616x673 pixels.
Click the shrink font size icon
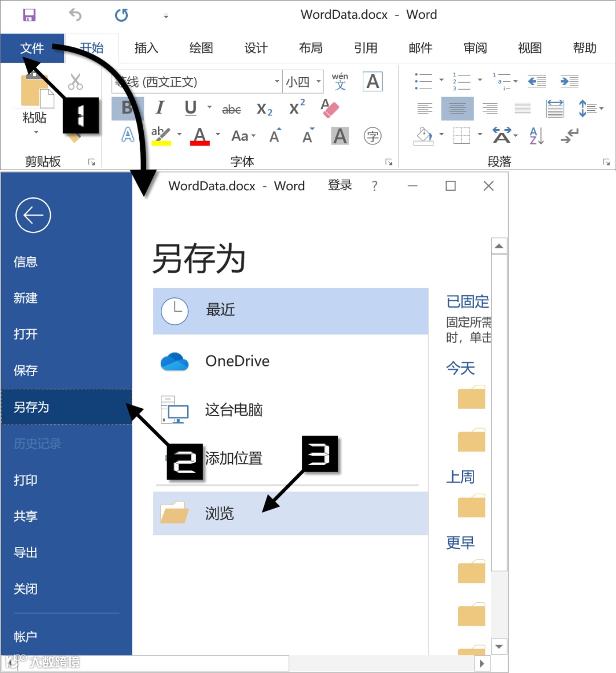[308, 136]
